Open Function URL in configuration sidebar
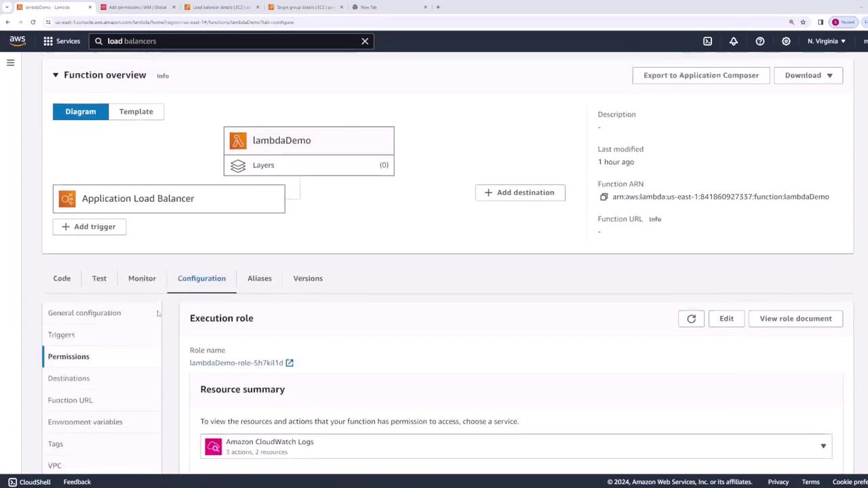Screen dimensions: 868x488 (70, 400)
